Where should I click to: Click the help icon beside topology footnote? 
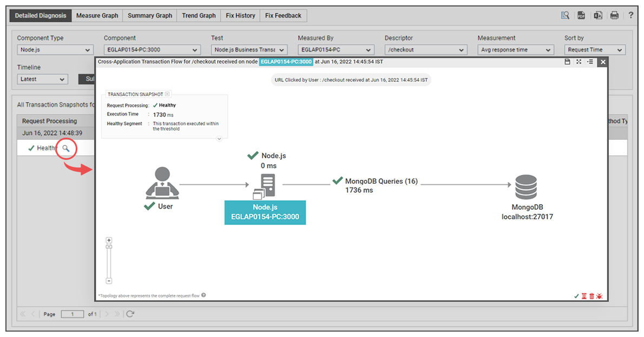[x=203, y=295]
